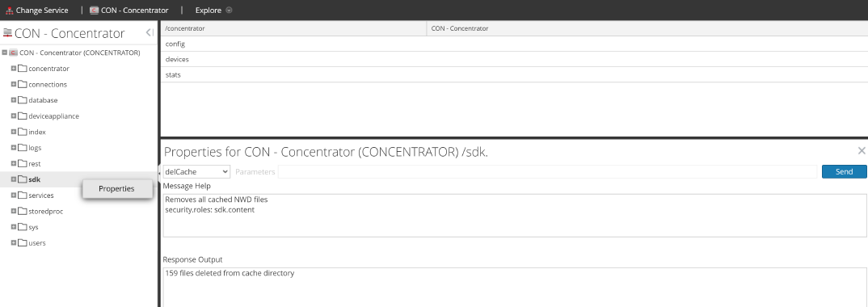The height and width of the screenshot is (307, 868).
Task: Click the Change Service network icon
Action: tap(9, 10)
